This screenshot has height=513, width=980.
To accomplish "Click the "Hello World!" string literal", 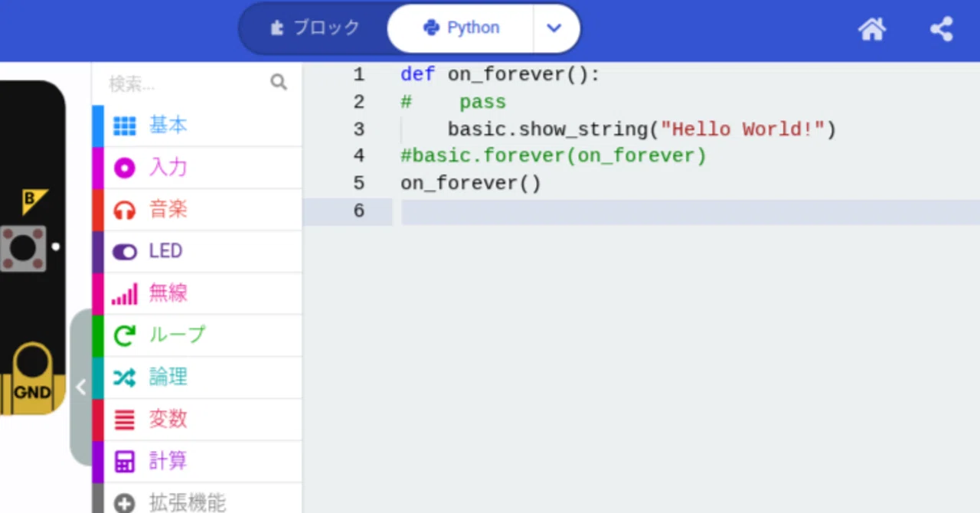I will (743, 129).
